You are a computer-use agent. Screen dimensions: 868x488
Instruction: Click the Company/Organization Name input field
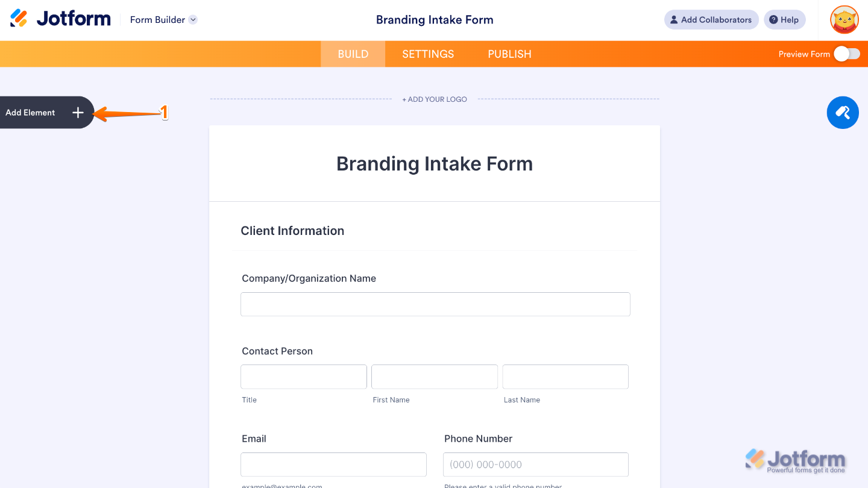tap(435, 304)
